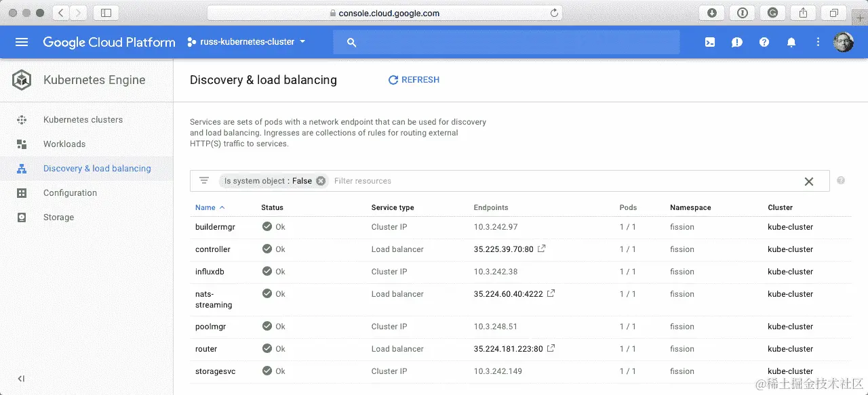Screen dimensions: 868x395
Task: Open filter help question mark icon
Action: [841, 181]
